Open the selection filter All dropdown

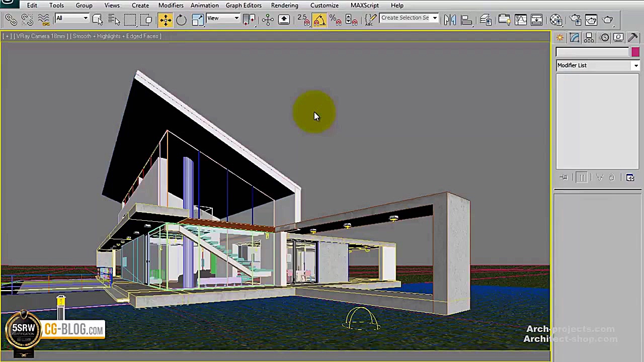[x=72, y=19]
